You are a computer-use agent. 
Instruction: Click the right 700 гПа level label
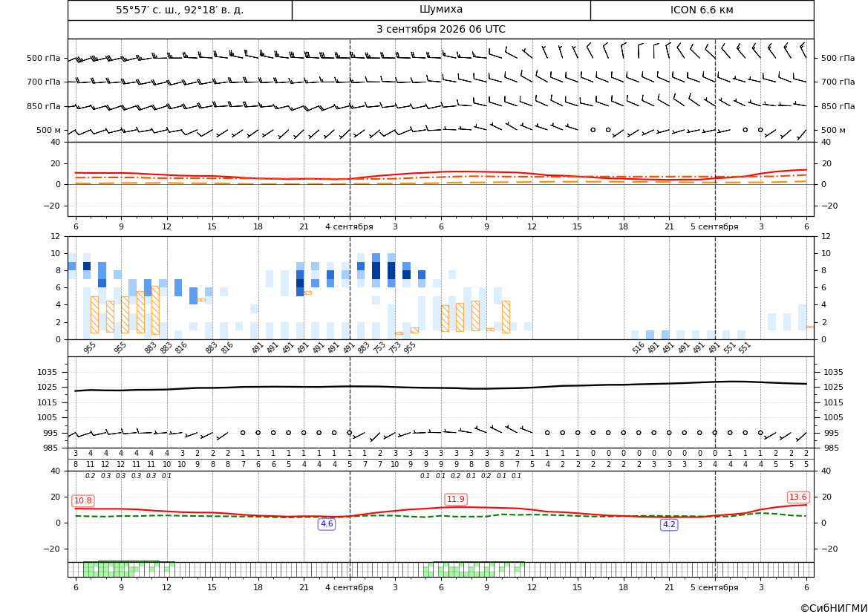pyautogui.click(x=838, y=82)
